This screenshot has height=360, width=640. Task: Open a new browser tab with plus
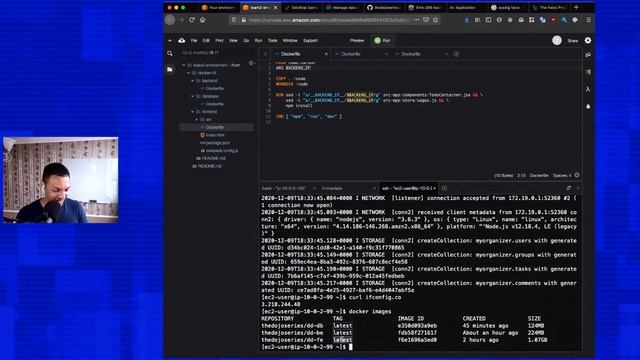pos(576,7)
